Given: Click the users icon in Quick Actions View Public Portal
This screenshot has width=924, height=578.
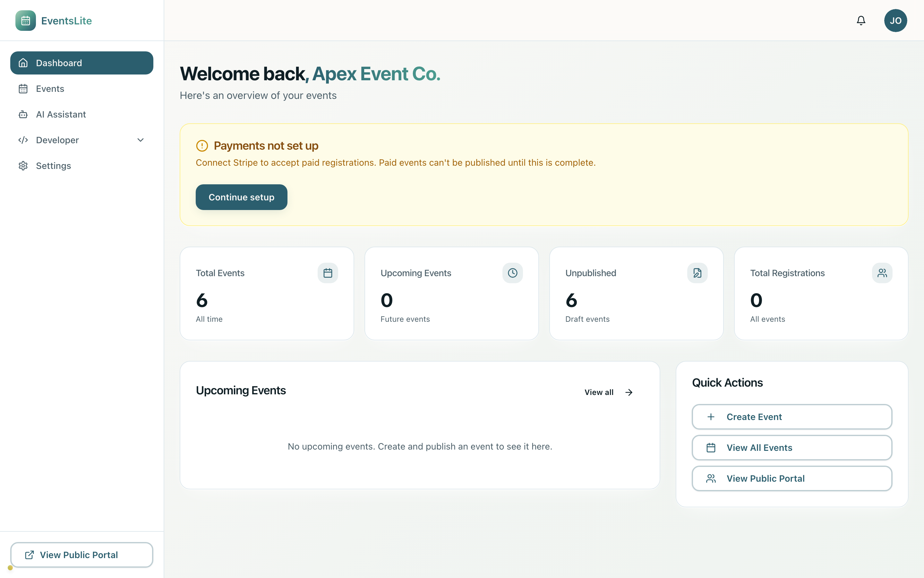Looking at the screenshot, I should (x=711, y=478).
